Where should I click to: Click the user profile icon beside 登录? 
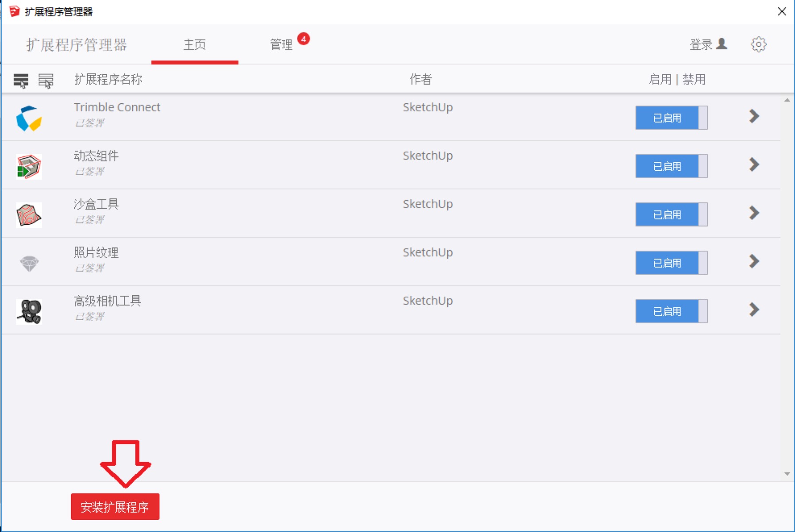tap(722, 44)
